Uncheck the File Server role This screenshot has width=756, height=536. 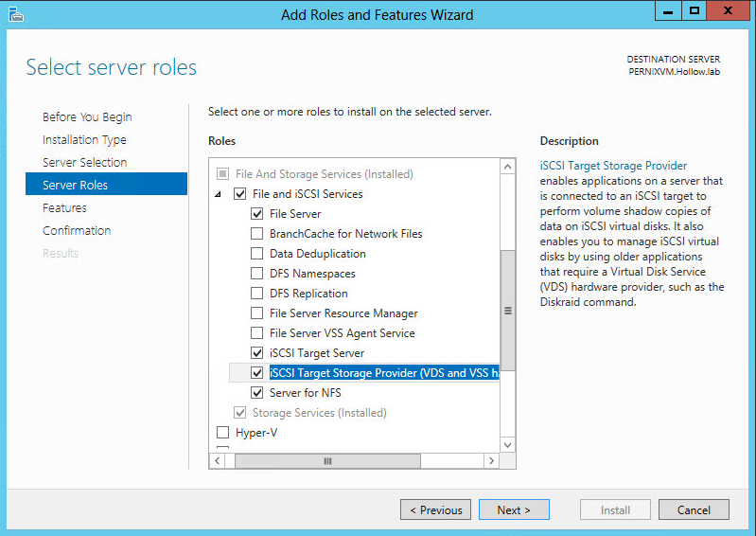coord(256,214)
